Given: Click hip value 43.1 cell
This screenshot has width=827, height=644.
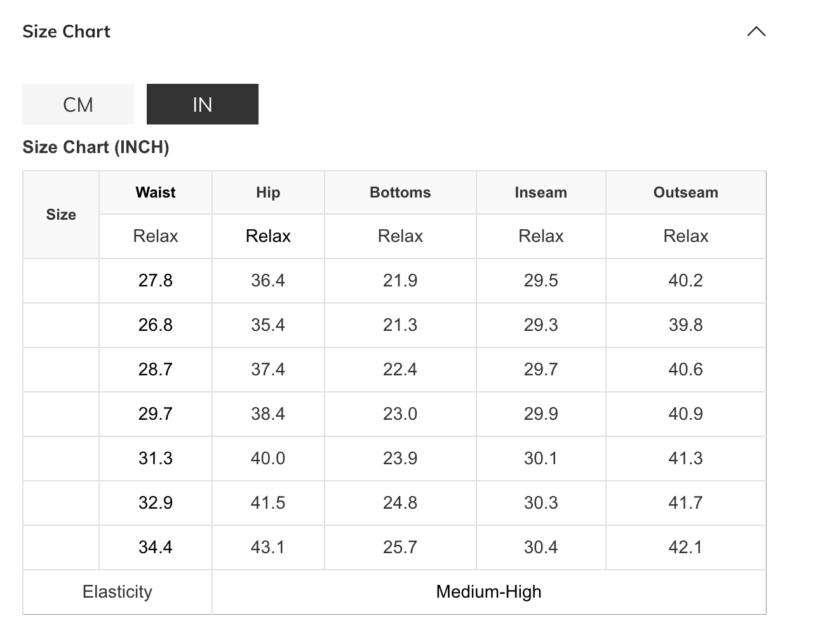Looking at the screenshot, I should coord(268,547).
